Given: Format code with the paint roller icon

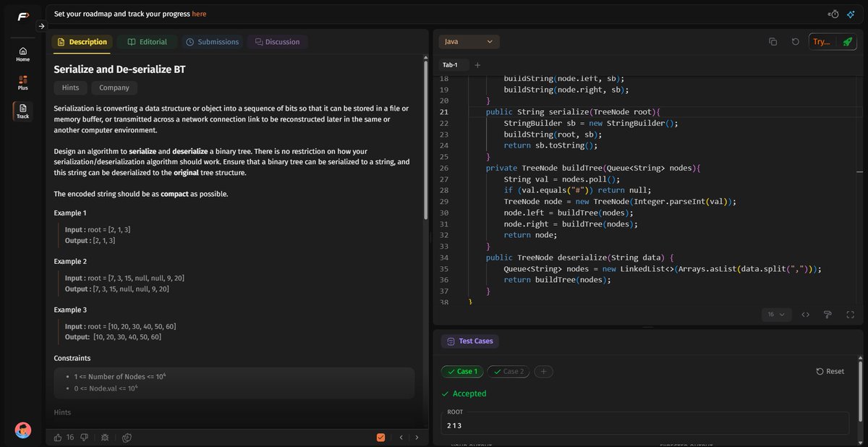Looking at the screenshot, I should click(827, 315).
